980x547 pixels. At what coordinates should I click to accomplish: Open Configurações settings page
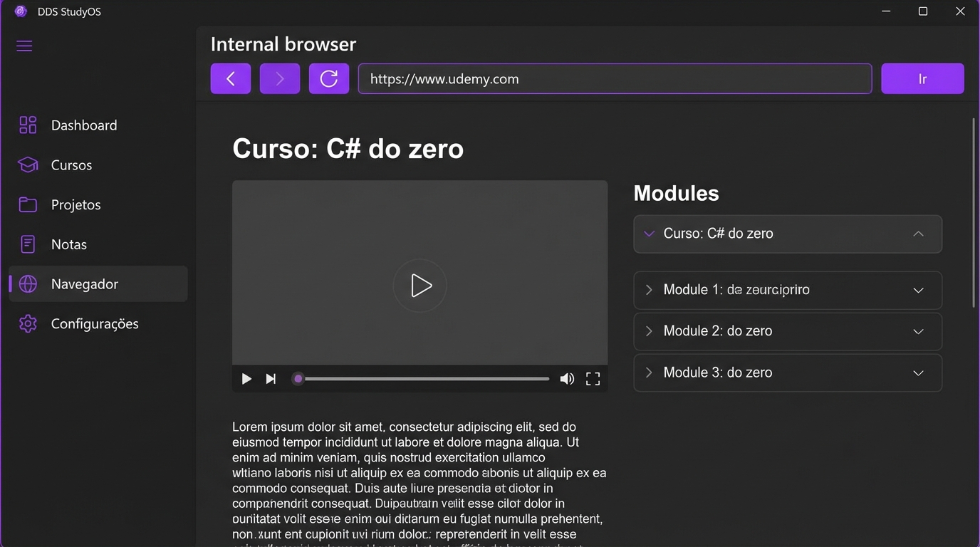[x=95, y=324]
